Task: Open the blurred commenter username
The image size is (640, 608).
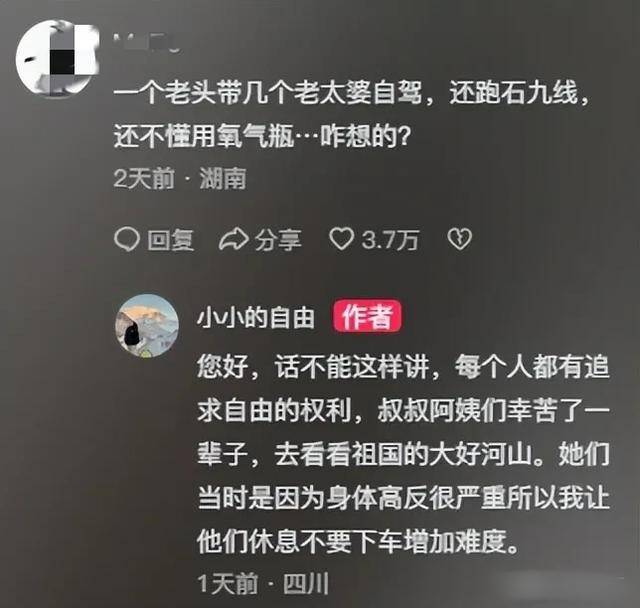Action: (x=147, y=44)
